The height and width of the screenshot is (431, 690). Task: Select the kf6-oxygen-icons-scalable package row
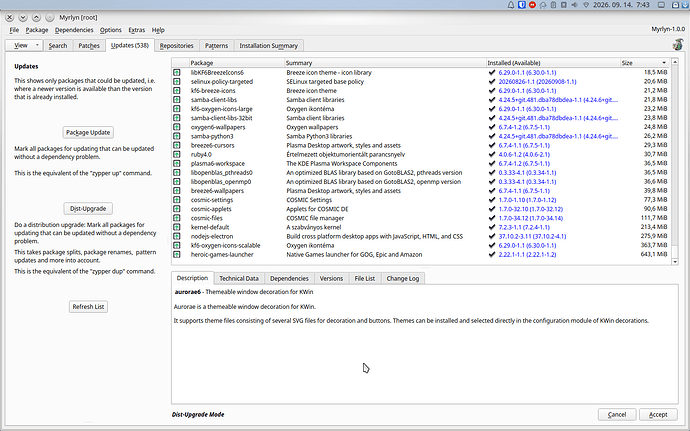point(420,246)
